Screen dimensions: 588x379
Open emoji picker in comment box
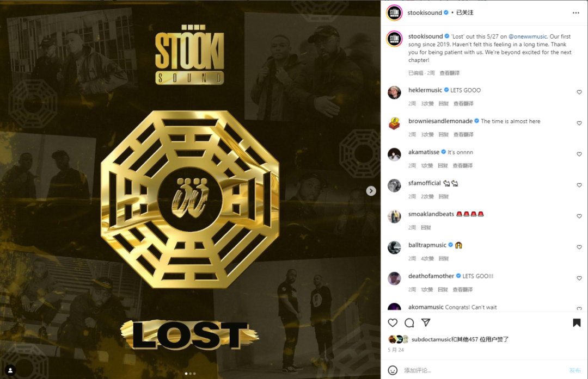pyautogui.click(x=393, y=370)
